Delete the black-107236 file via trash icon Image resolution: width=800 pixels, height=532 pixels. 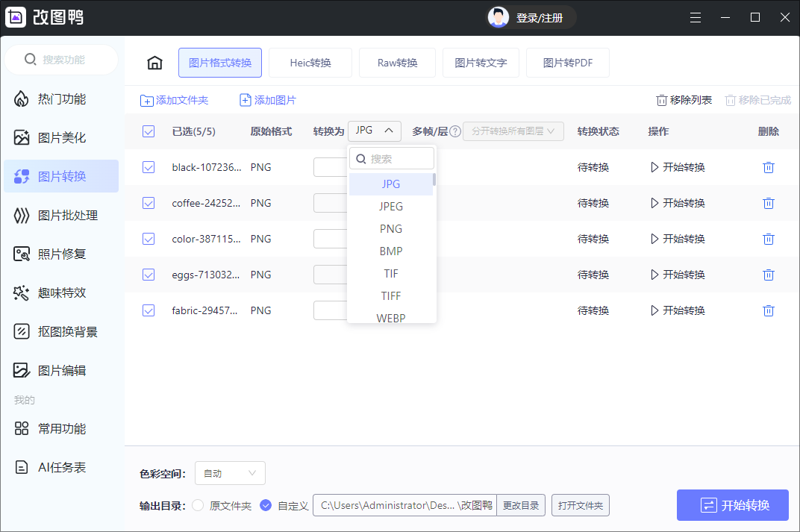click(769, 167)
